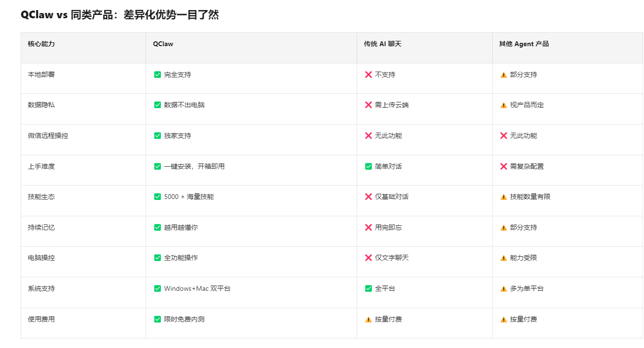The height and width of the screenshot is (348, 644).
Task: Click the 多为单平台 cell text
Action: point(527,288)
